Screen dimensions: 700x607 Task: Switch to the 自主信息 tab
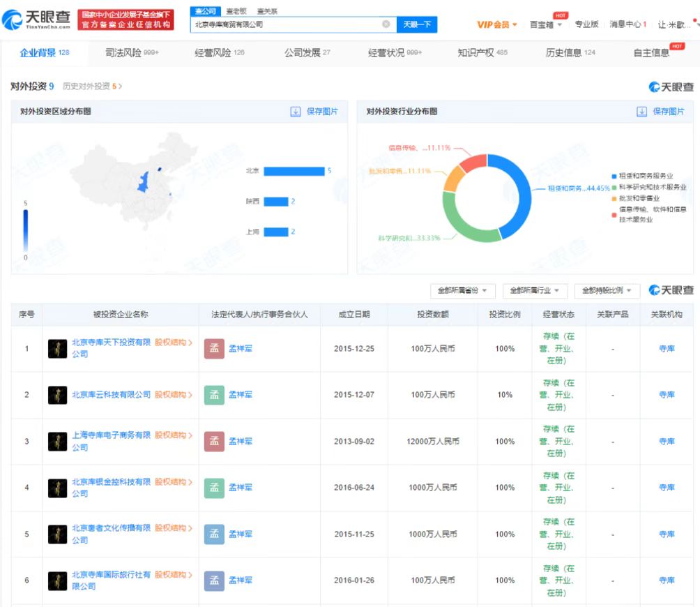(x=652, y=53)
